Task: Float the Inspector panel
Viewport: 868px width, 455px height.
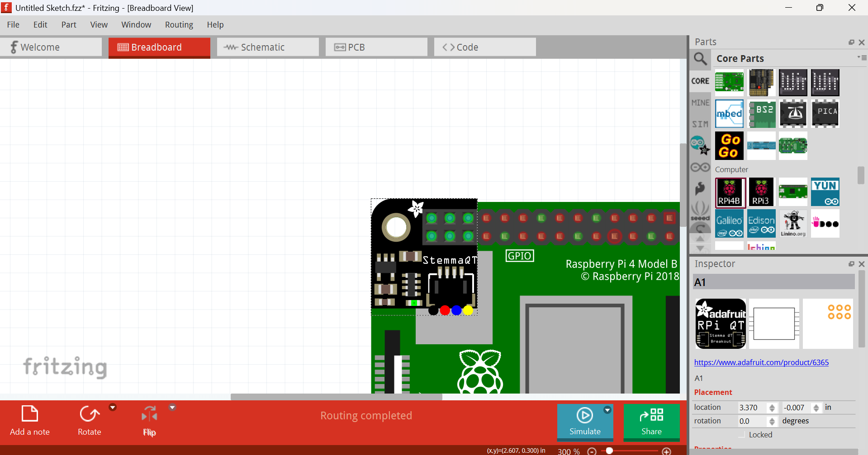Action: click(851, 264)
